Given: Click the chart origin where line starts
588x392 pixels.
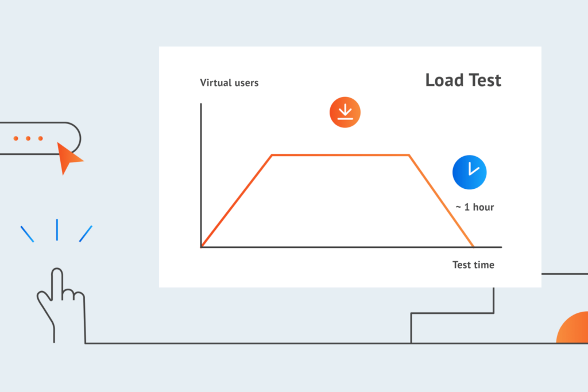Looking at the screenshot, I should [x=202, y=247].
